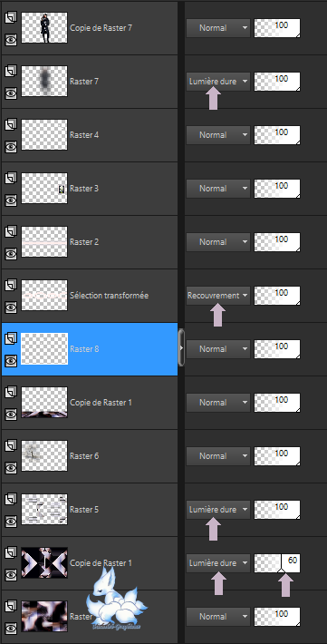Select the Sélection transformée layer
Screen dimensions: 327x644
point(90,296)
